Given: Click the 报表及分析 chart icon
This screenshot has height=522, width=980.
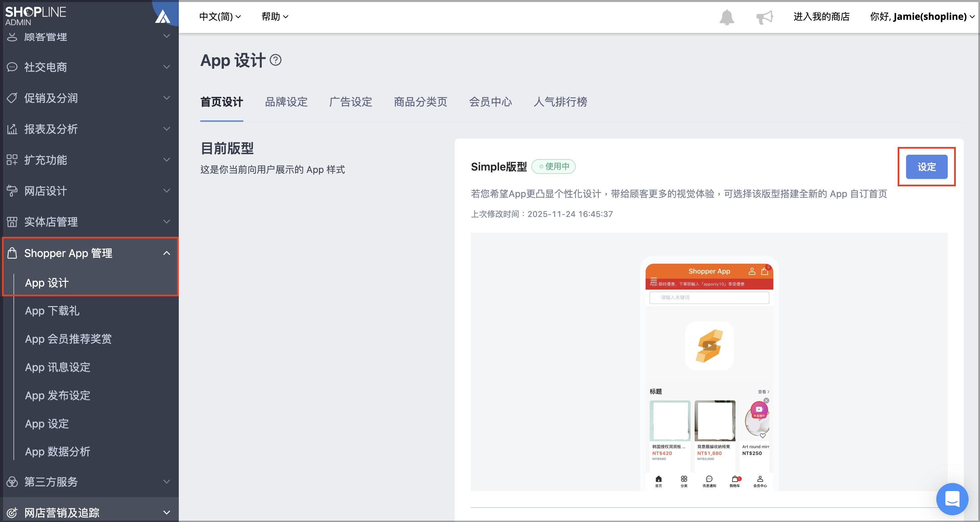Looking at the screenshot, I should (x=12, y=129).
